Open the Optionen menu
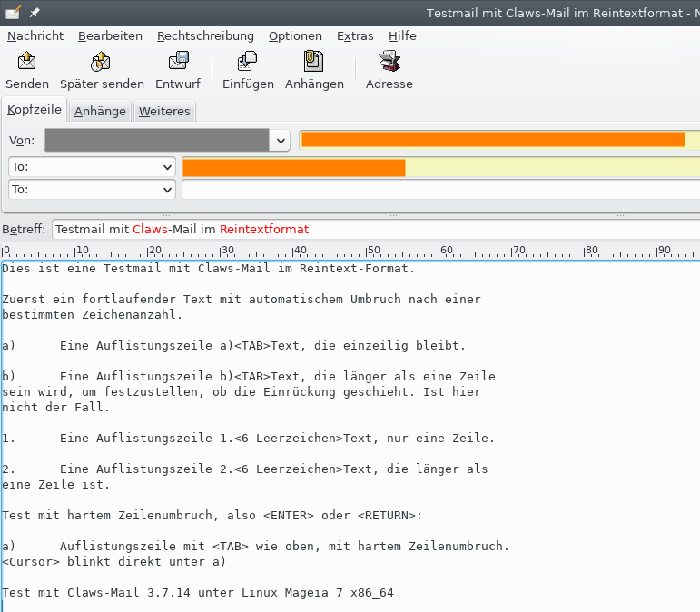The width and height of the screenshot is (700, 612). (x=295, y=35)
